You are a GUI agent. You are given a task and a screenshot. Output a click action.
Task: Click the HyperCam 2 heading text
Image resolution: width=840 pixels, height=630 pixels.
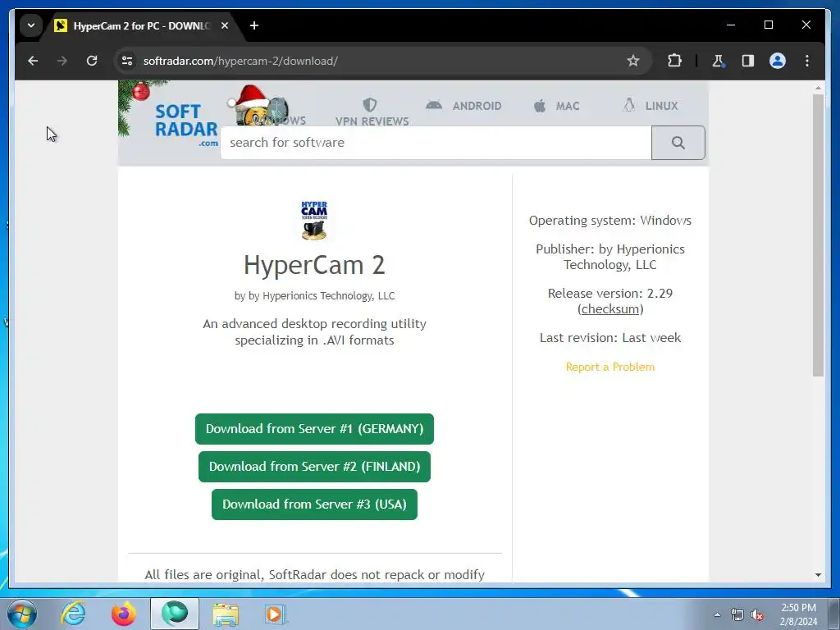tap(314, 265)
